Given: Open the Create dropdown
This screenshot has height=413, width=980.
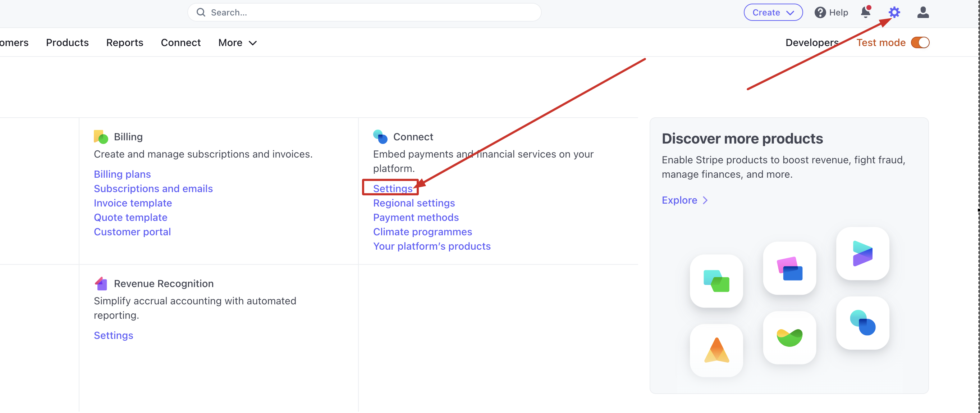Looking at the screenshot, I should tap(773, 13).
